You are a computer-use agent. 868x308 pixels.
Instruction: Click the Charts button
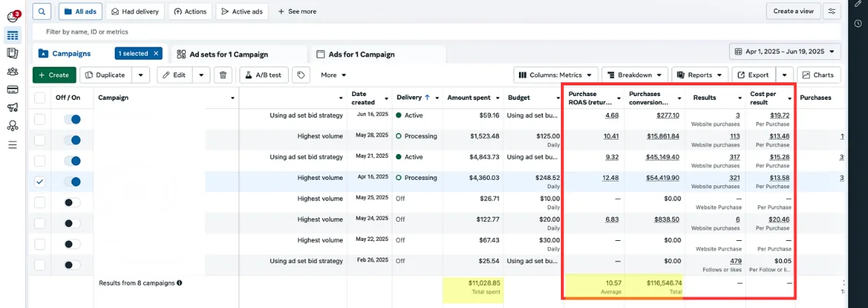pos(818,75)
